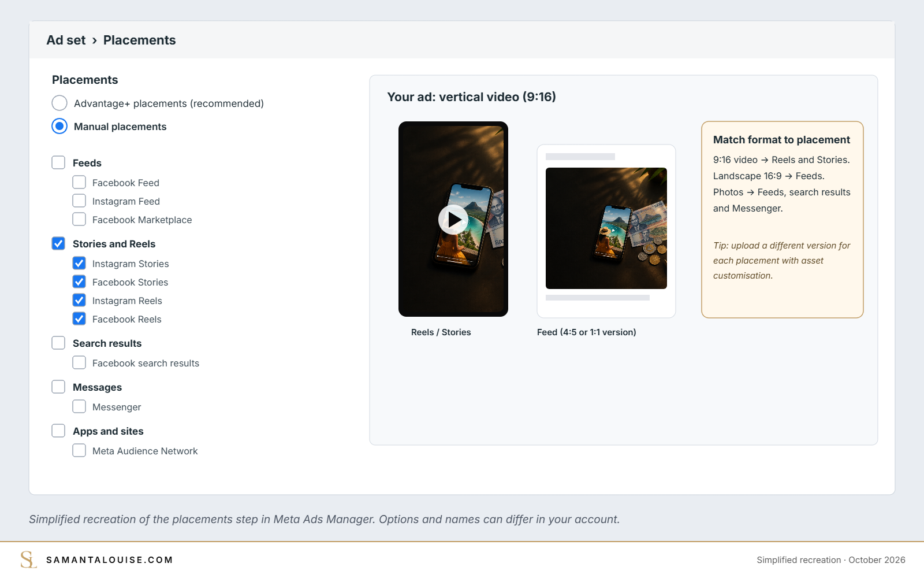Open the Feed version preview image
This screenshot has height=578, width=924.
click(606, 228)
